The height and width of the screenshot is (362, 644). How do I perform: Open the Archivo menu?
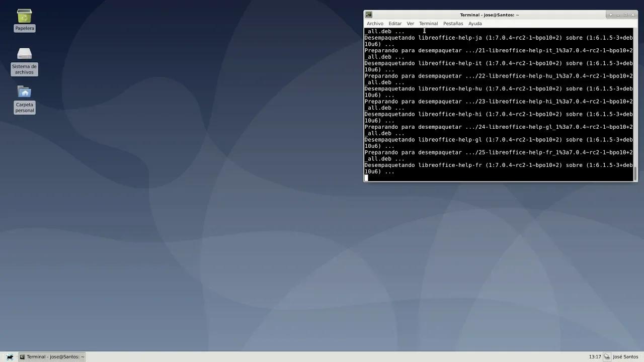tap(375, 23)
